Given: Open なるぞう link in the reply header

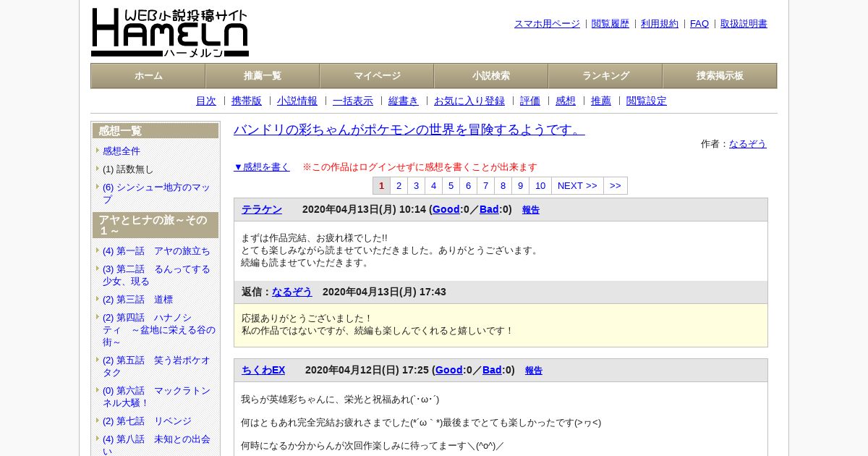Looking at the screenshot, I should [292, 292].
